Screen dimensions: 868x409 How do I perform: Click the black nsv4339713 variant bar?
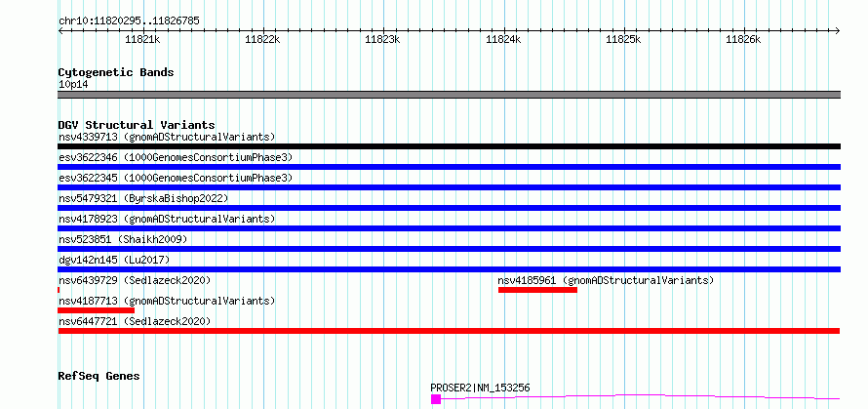click(x=449, y=146)
